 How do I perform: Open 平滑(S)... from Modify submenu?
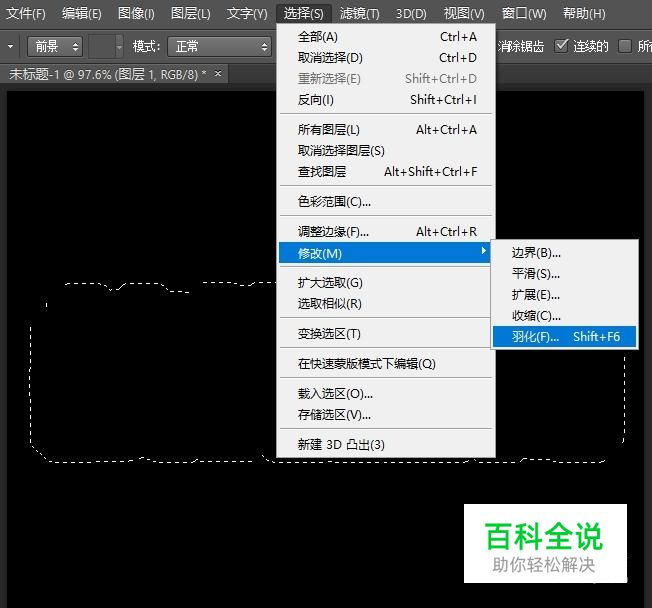(565, 274)
